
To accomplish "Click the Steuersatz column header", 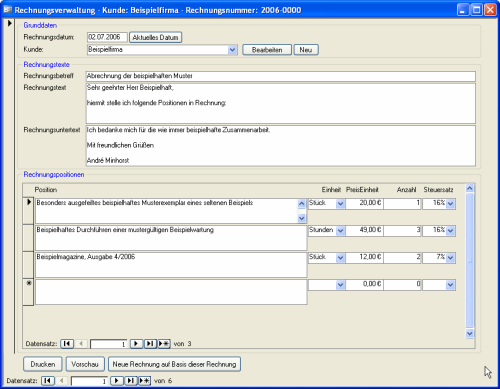I will tap(438, 190).
